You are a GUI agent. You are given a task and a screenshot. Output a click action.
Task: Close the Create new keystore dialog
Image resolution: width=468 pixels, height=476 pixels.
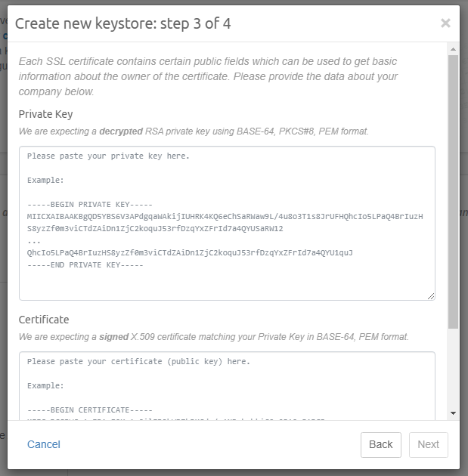(x=445, y=23)
